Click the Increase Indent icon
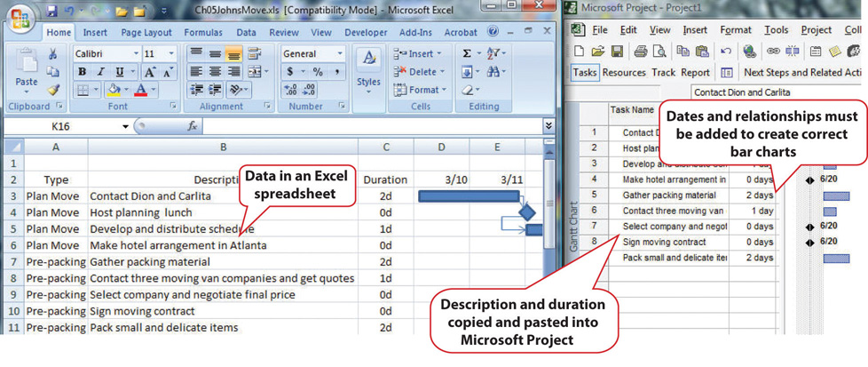 216,89
